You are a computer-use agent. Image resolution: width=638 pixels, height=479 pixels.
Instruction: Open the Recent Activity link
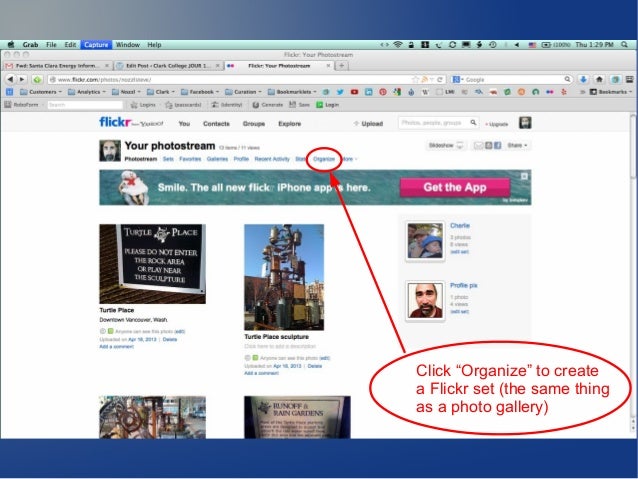[x=272, y=159]
